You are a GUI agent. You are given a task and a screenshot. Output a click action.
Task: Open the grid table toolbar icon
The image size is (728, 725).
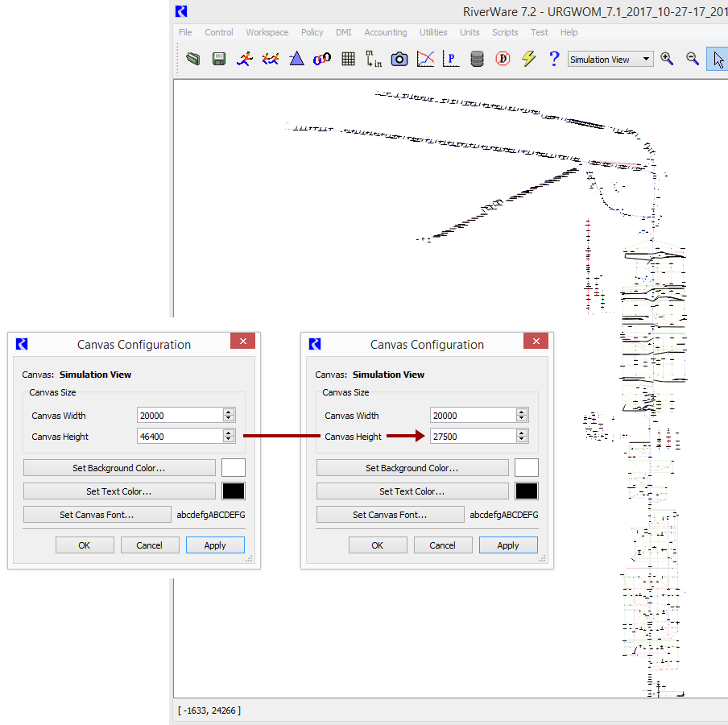(x=348, y=59)
